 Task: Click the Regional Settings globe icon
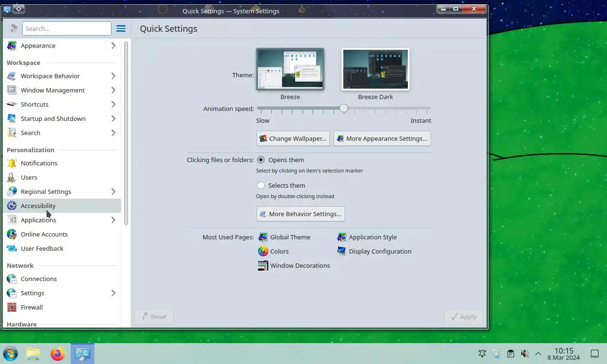coord(12,191)
